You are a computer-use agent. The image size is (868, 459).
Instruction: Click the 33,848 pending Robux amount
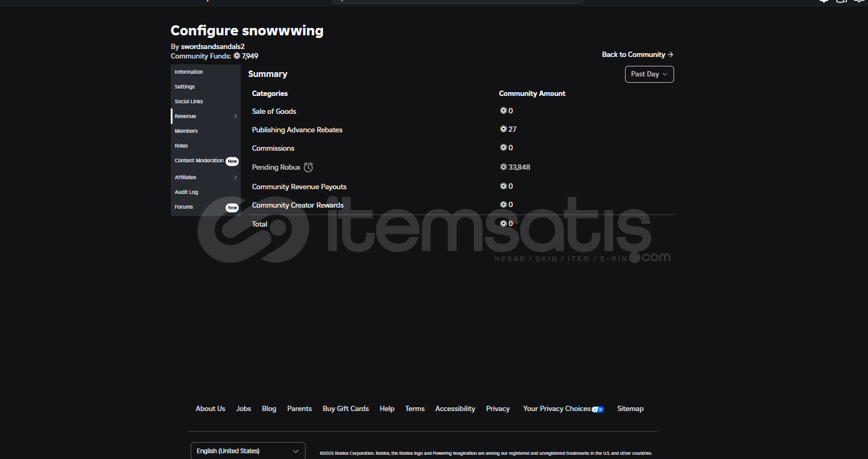coord(519,167)
